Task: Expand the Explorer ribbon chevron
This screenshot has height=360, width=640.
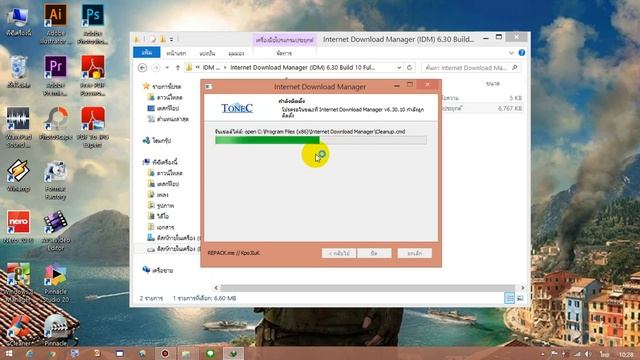Action: (511, 53)
